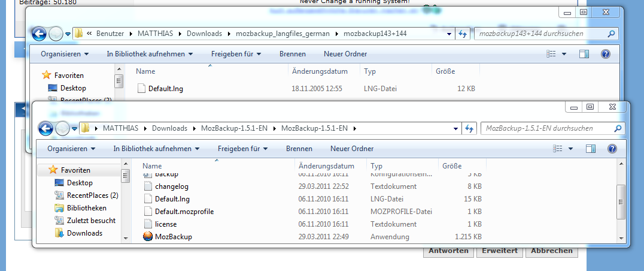Toggle preview pane in MozBackup-1.5.1-EN window
Viewport: 644px width, 271px height.
pyautogui.click(x=591, y=149)
